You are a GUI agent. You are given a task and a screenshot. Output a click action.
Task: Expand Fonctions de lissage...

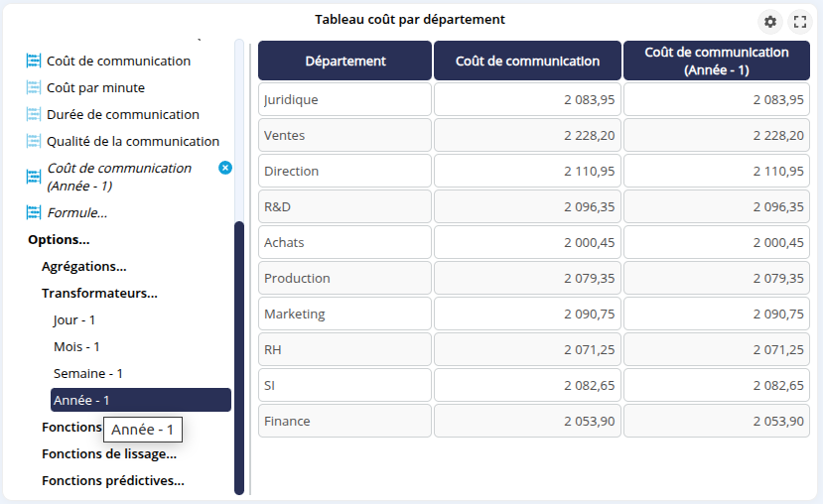(109, 454)
